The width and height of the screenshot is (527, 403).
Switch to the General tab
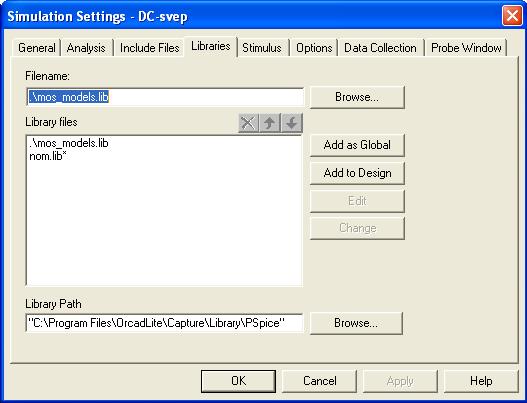(x=37, y=48)
